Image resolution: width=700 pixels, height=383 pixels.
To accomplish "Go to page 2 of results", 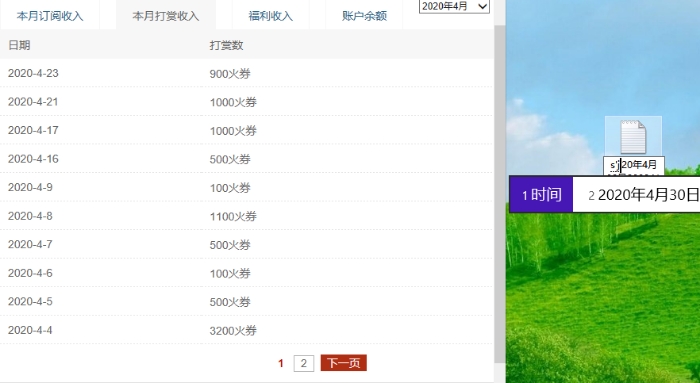I will [x=304, y=363].
